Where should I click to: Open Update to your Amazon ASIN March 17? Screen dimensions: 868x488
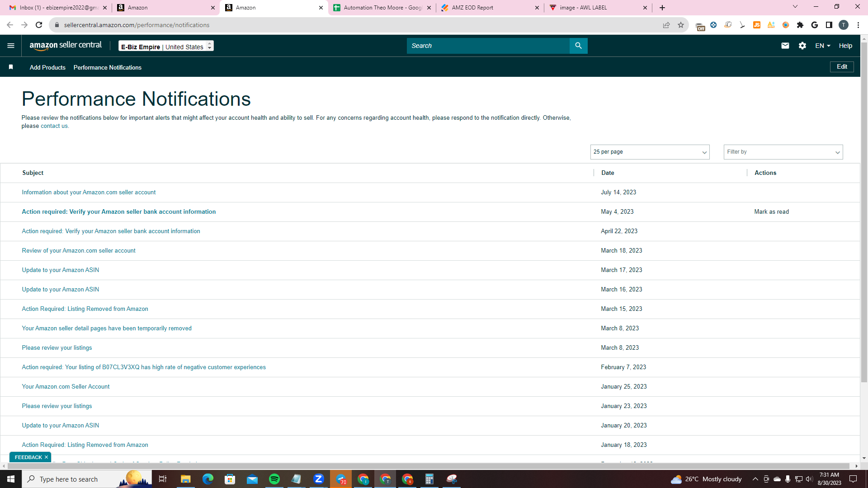(x=61, y=270)
